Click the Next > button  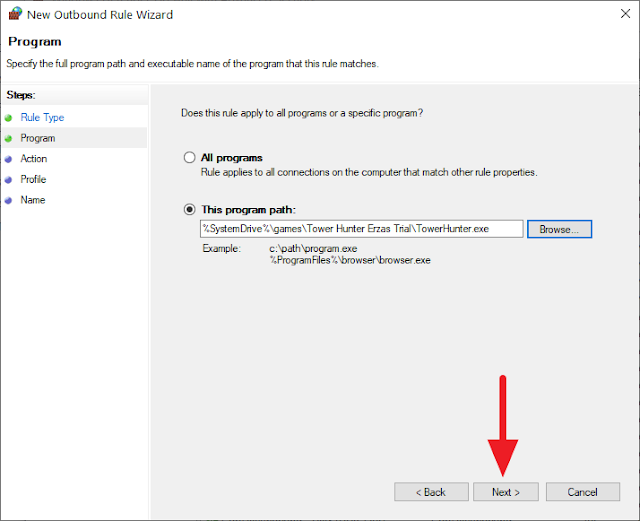coord(506,492)
